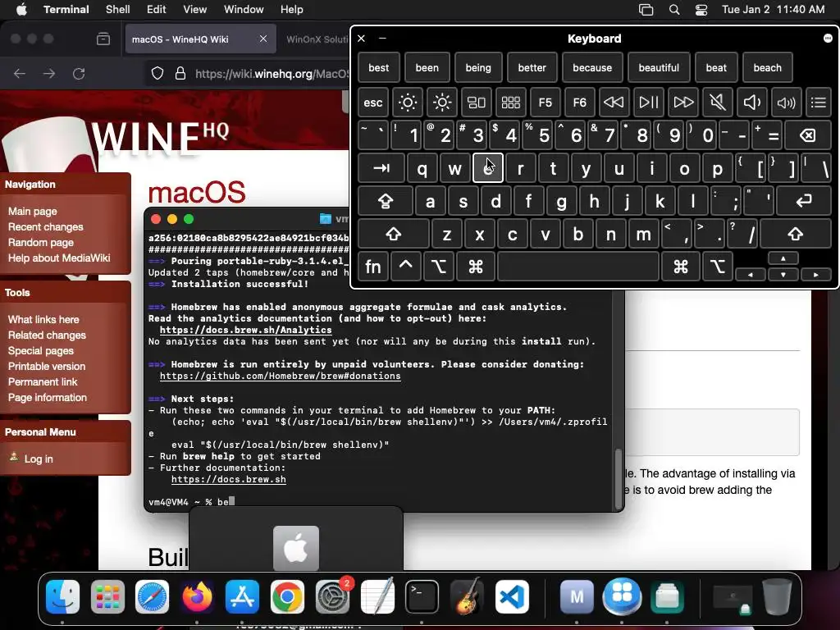This screenshot has height=630, width=840.
Task: Open Log in link
Action: pos(39,459)
